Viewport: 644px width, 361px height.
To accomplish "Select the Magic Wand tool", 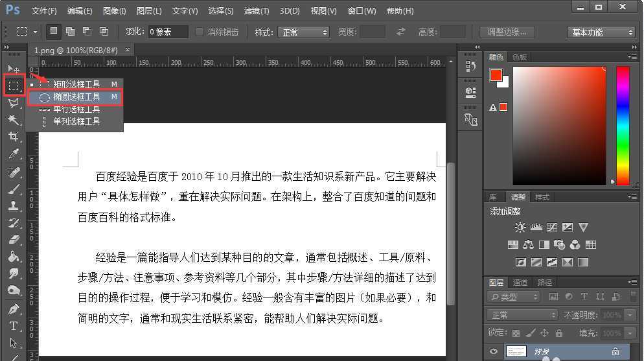I will click(13, 120).
